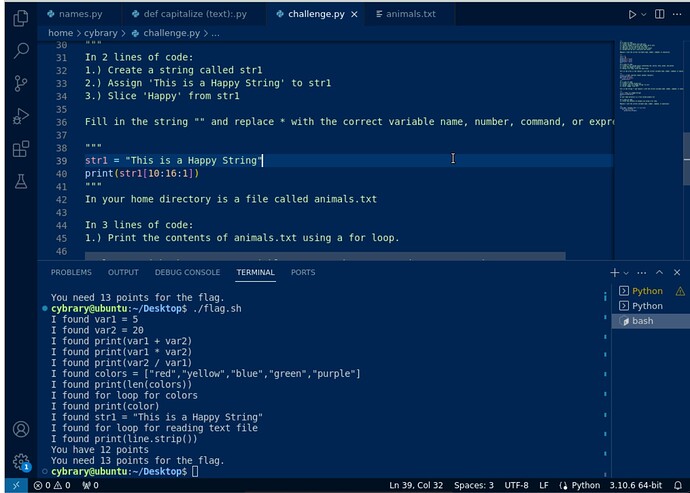This screenshot has height=493, width=690.
Task: Open editor More Actions ellipsis menu
Action: (677, 15)
